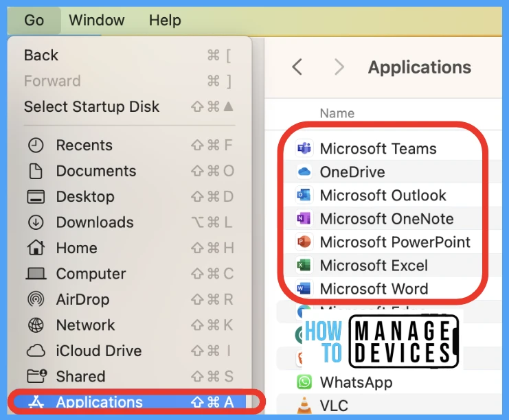Click the Microsoft Excel app icon
This screenshot has width=509, height=420.
304,266
